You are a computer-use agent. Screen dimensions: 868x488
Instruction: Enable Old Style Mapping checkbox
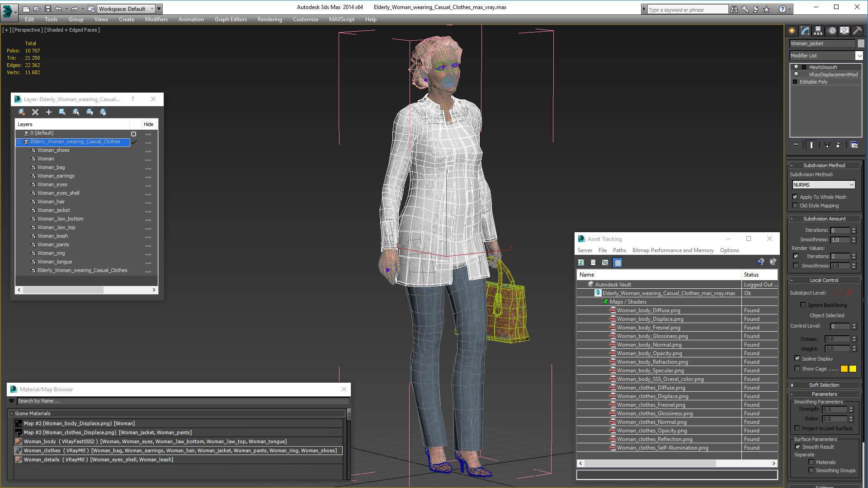click(x=795, y=206)
